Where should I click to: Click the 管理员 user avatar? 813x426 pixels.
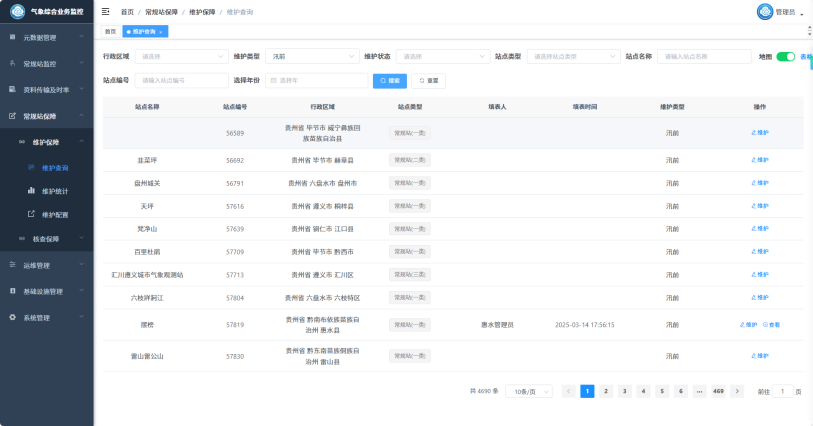coord(765,11)
